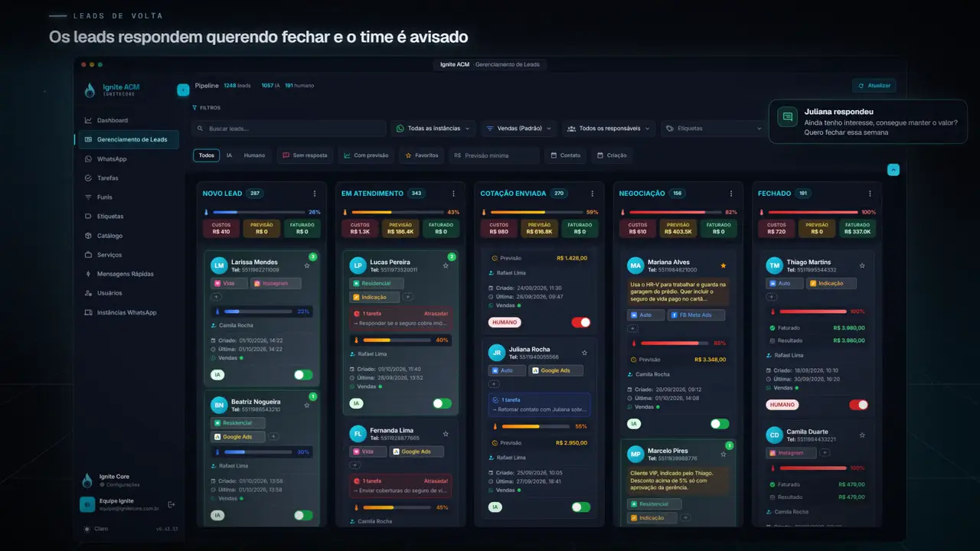
Task: Open Vendas (Padrão) funnel dropdown
Action: tap(519, 129)
